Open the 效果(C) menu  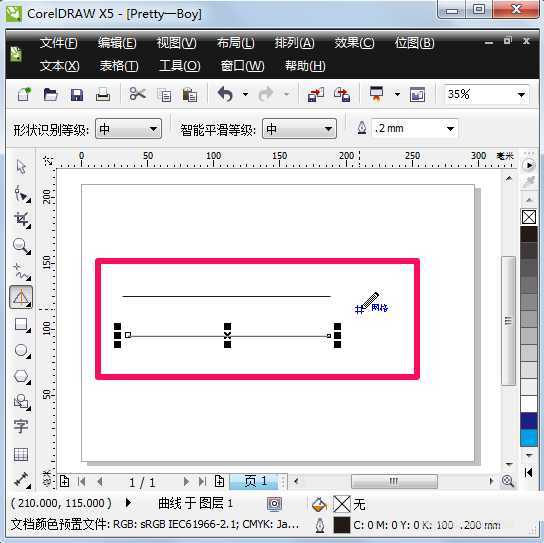pos(354,43)
